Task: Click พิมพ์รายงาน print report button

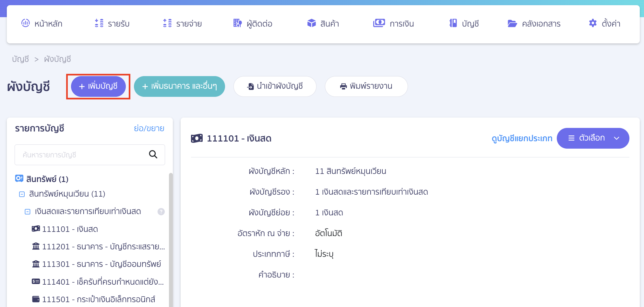Action: pos(366,86)
